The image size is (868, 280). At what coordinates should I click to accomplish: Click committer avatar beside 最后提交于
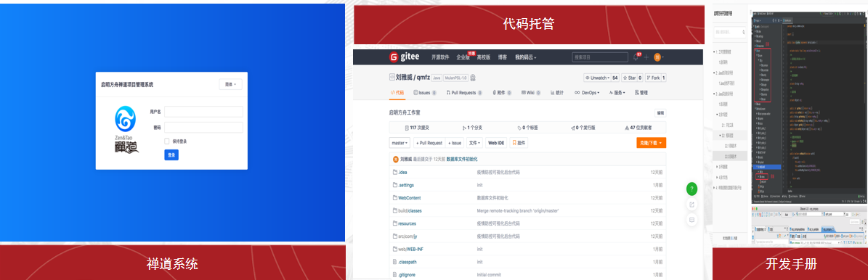click(395, 159)
